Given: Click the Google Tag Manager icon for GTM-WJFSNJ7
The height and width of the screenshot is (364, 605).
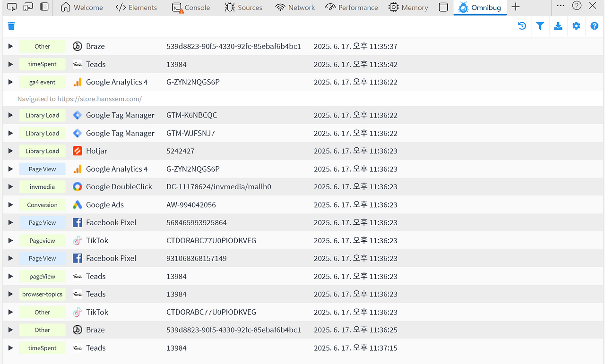Looking at the screenshot, I should [78, 133].
